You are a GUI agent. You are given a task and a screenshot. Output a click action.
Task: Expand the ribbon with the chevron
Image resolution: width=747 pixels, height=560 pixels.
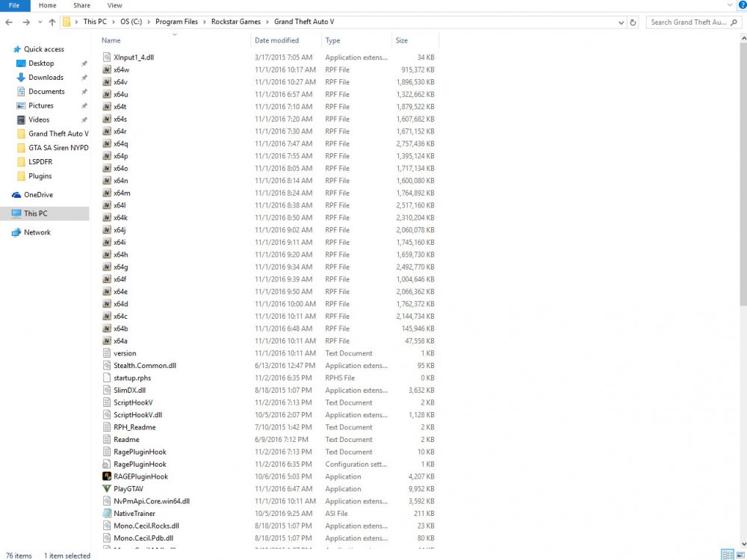coord(729,4)
